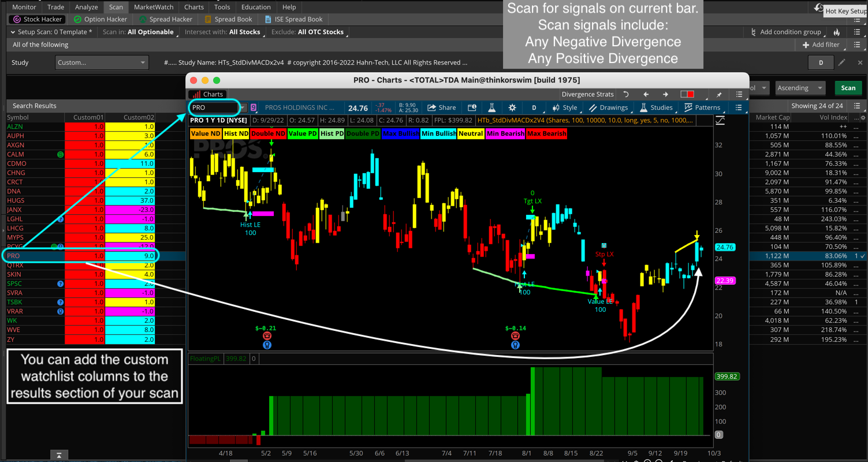Click the clock/events calendar icon in chart toolbar
The width and height of the screenshot is (868, 462).
coord(472,107)
